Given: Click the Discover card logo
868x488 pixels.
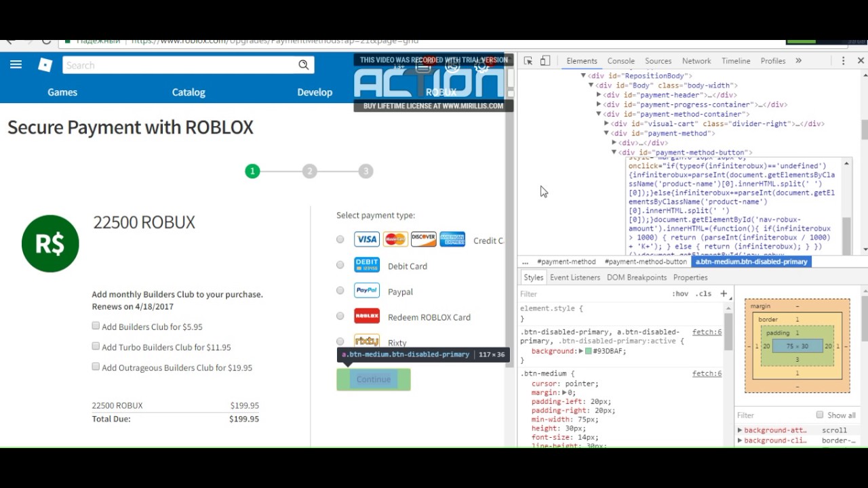Looking at the screenshot, I should [423, 239].
